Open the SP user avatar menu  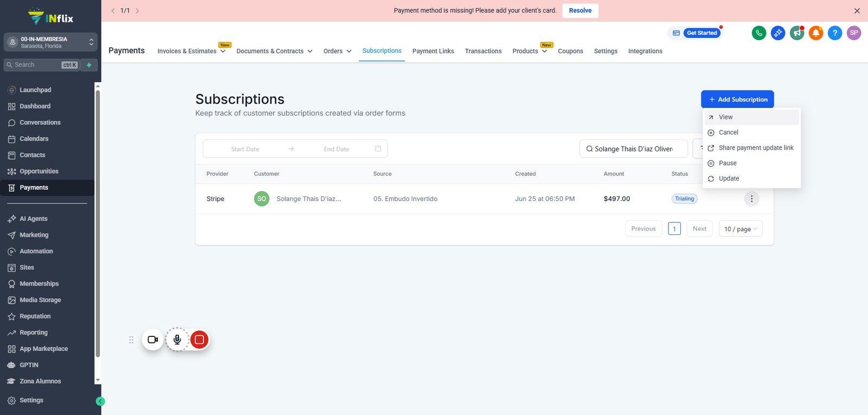tap(854, 33)
